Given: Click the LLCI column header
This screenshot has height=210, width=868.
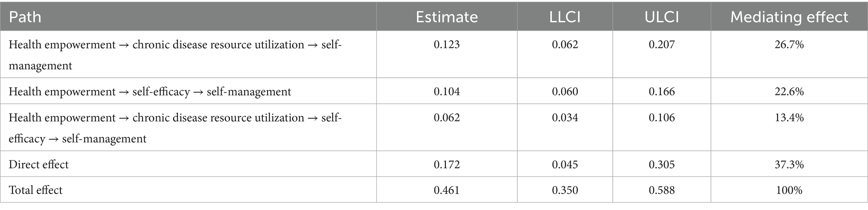Looking at the screenshot, I should [565, 17].
